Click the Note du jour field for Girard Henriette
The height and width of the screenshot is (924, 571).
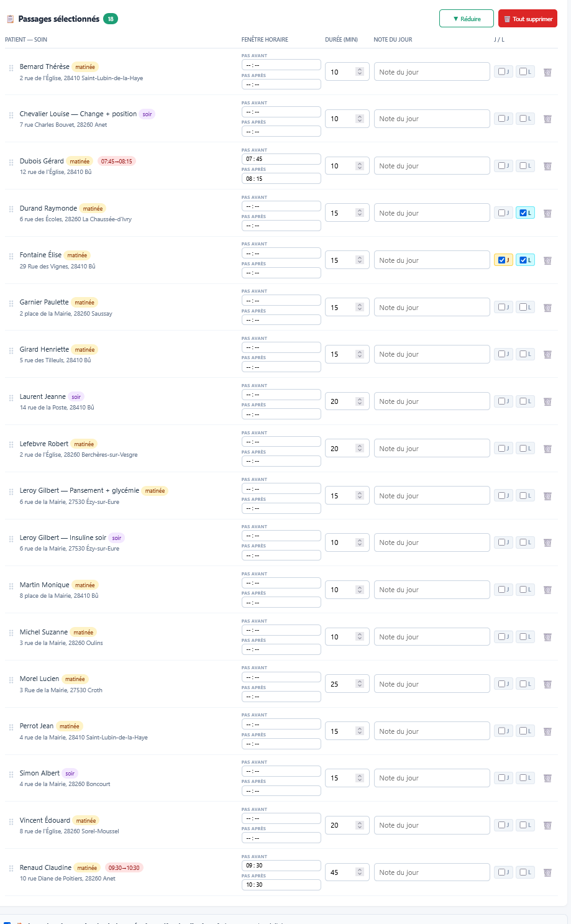click(432, 354)
